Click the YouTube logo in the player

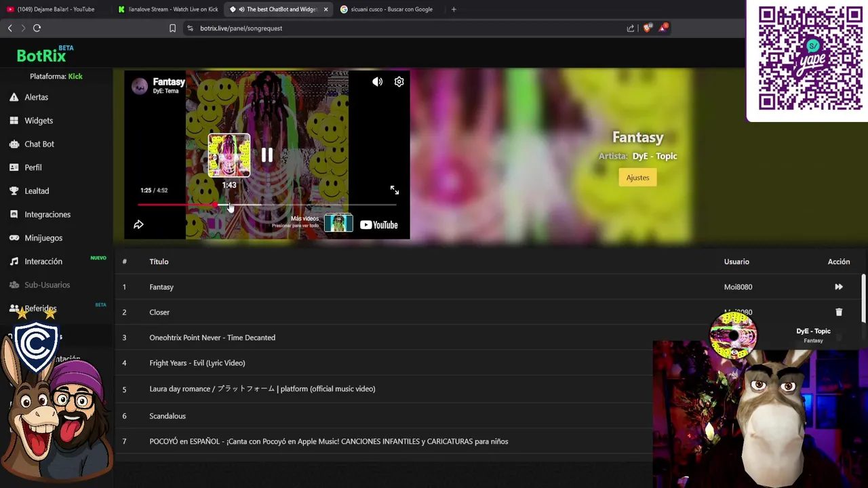click(378, 225)
